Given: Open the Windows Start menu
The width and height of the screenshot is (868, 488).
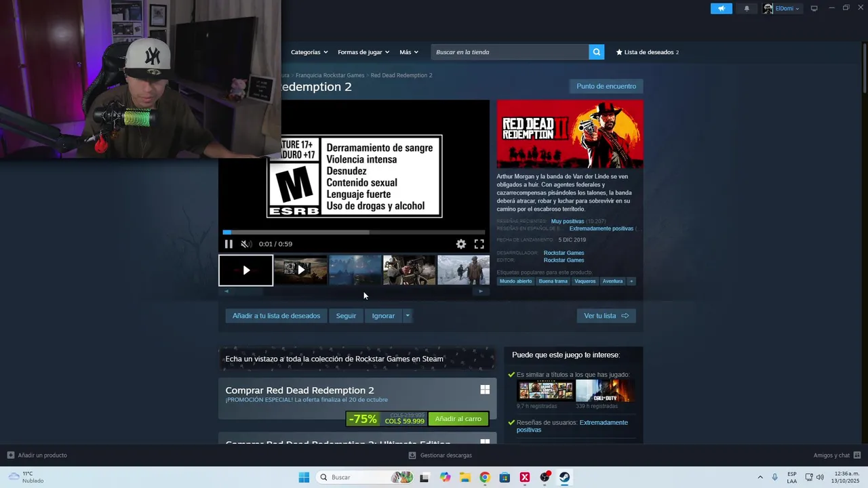Looking at the screenshot, I should [304, 477].
